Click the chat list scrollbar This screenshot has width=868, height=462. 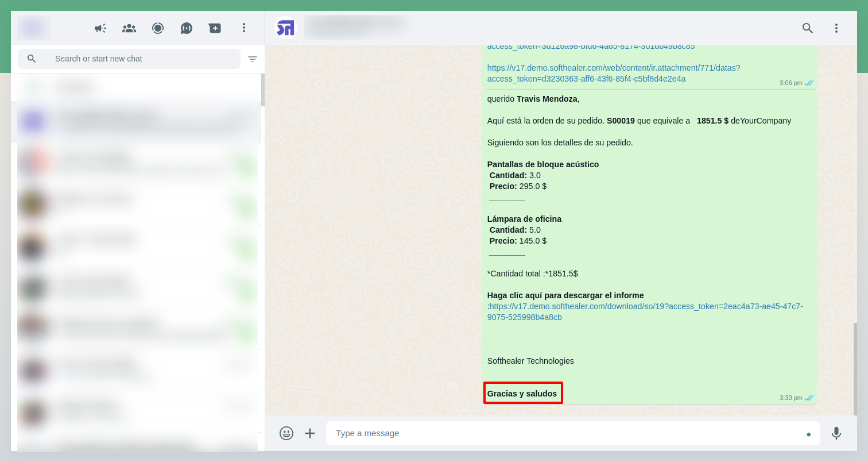coord(263,90)
